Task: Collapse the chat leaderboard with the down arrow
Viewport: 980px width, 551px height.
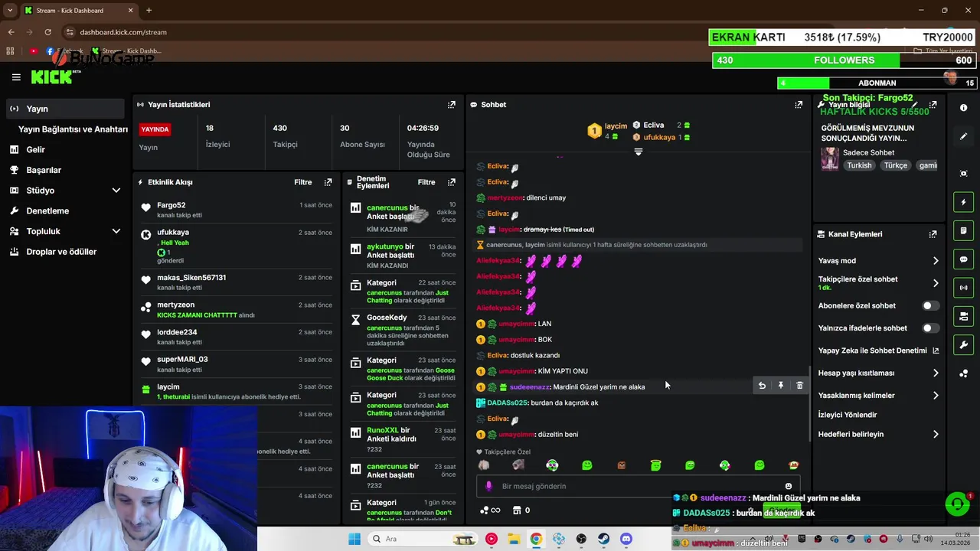Action: (x=639, y=152)
